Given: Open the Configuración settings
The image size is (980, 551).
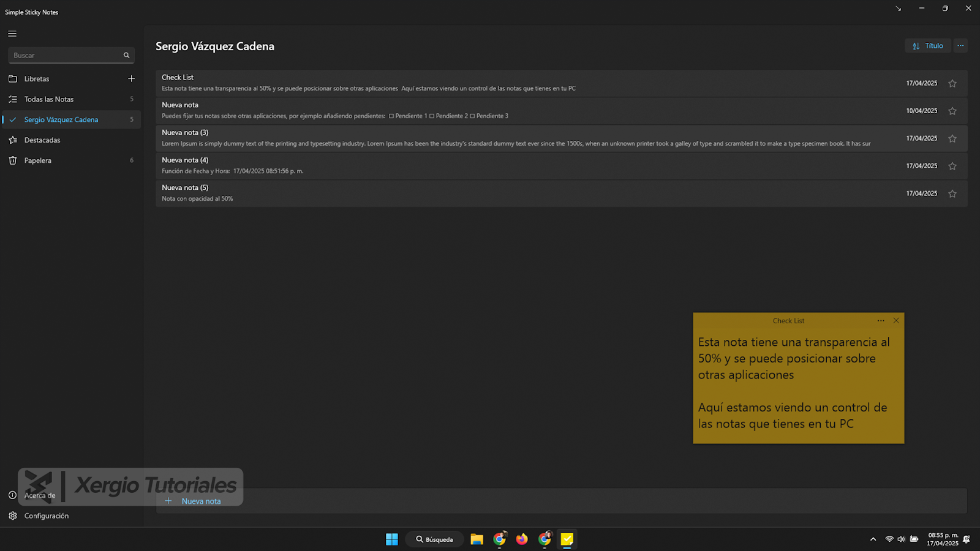Looking at the screenshot, I should (46, 516).
